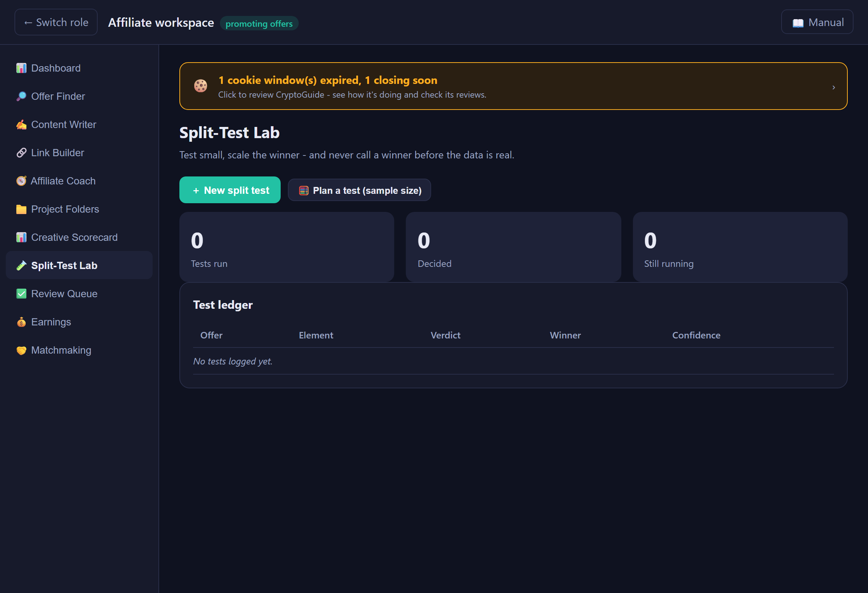Click the Tests run stat card
Image resolution: width=868 pixels, height=593 pixels.
click(286, 247)
